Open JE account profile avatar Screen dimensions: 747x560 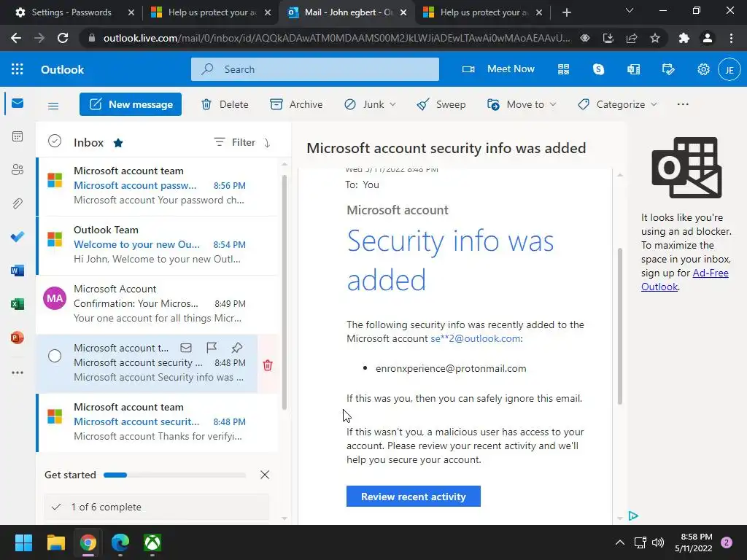(729, 69)
